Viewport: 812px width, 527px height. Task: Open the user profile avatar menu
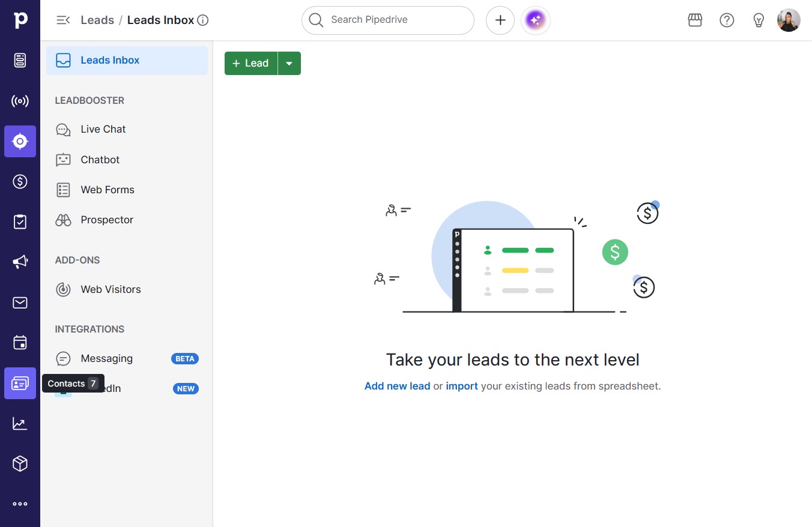coord(789,20)
